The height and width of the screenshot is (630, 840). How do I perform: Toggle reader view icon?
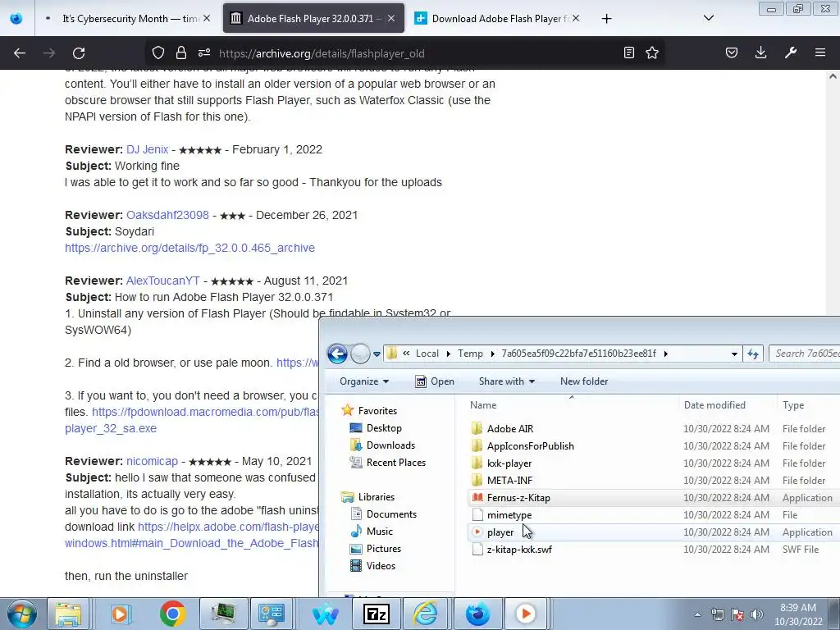pyautogui.click(x=629, y=52)
